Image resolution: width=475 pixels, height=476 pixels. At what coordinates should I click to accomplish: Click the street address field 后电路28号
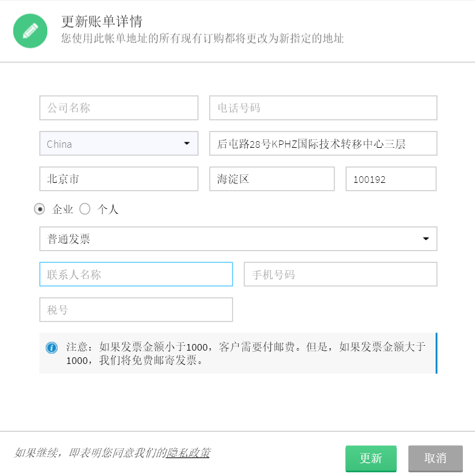point(323,144)
